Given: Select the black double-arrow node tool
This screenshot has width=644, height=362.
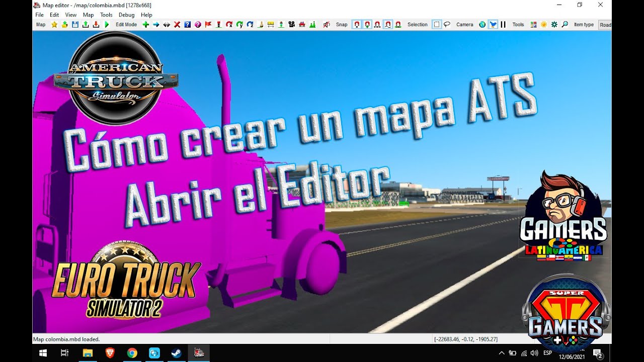Looking at the screenshot, I should click(x=167, y=24).
